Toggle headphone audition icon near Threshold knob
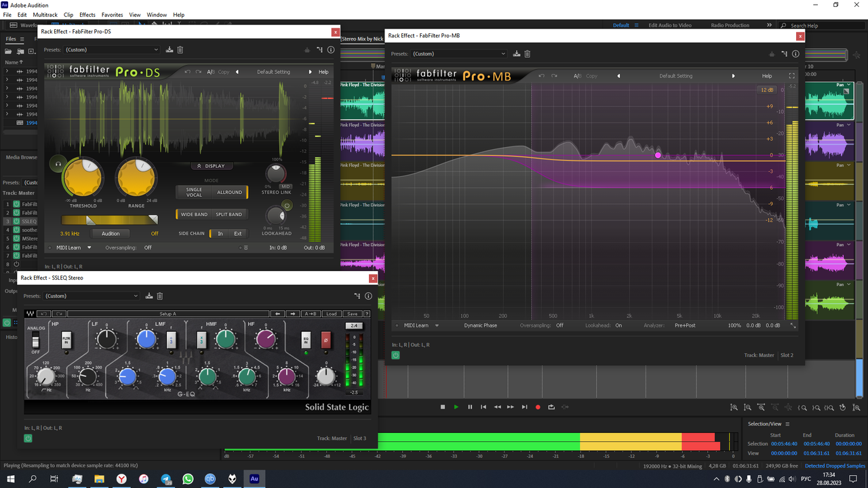Image resolution: width=868 pixels, height=488 pixels. (57, 163)
